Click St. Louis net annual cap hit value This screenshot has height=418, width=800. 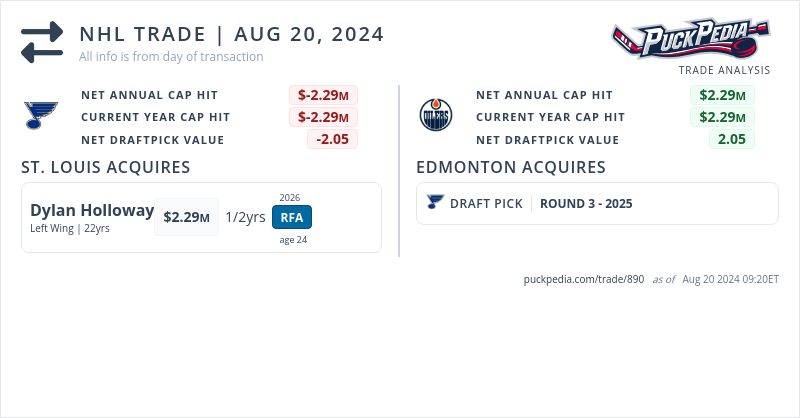323,95
